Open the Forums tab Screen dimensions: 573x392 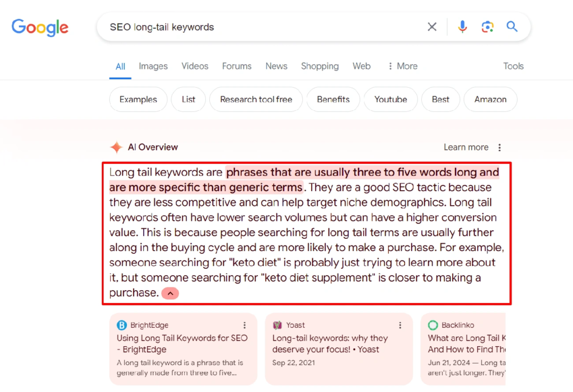click(x=237, y=66)
